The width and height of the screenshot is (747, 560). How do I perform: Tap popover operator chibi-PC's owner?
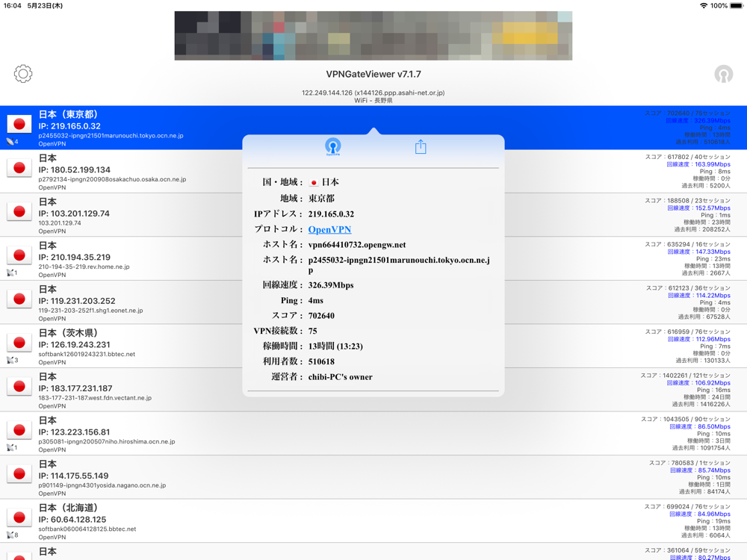coord(340,377)
